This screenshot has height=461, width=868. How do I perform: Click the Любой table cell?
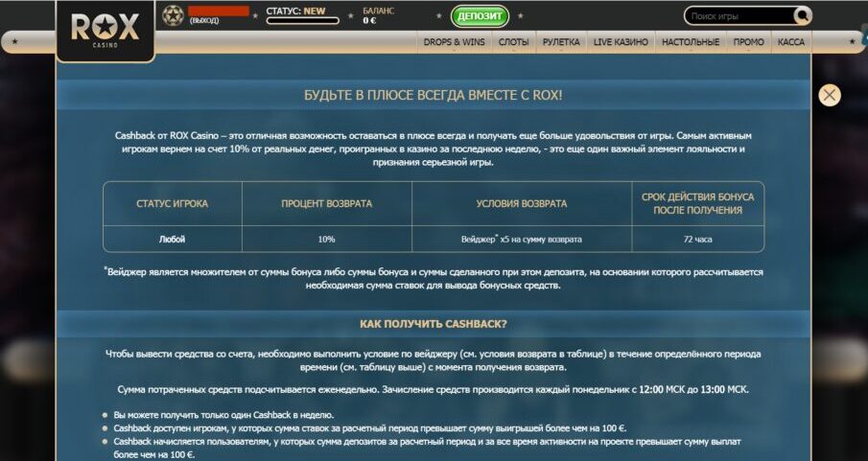[172, 239]
